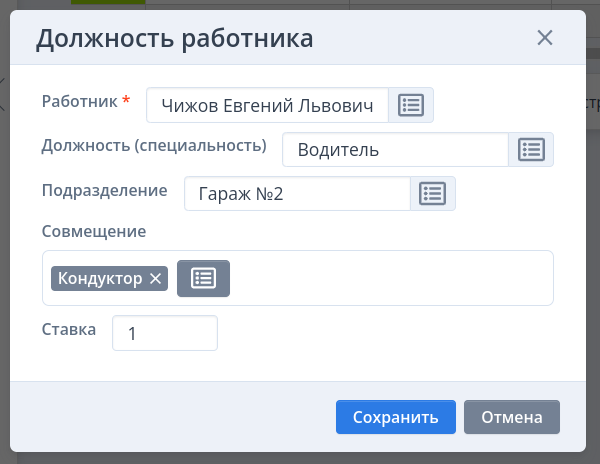Click the Работник field with Чижов Евгений Львович
600x464 pixels.
pos(267,105)
